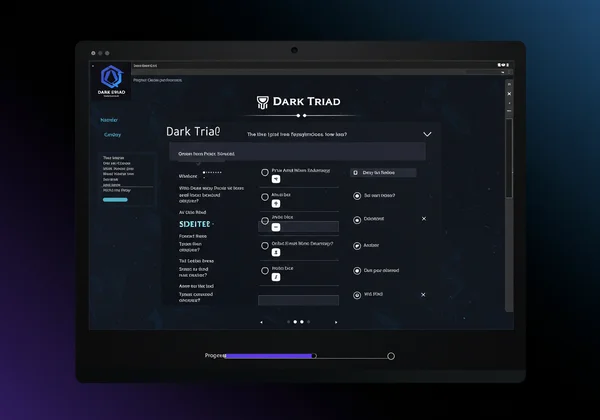Toggle the radio labeled Acdaer
The height and width of the screenshot is (420, 600).
tap(357, 246)
